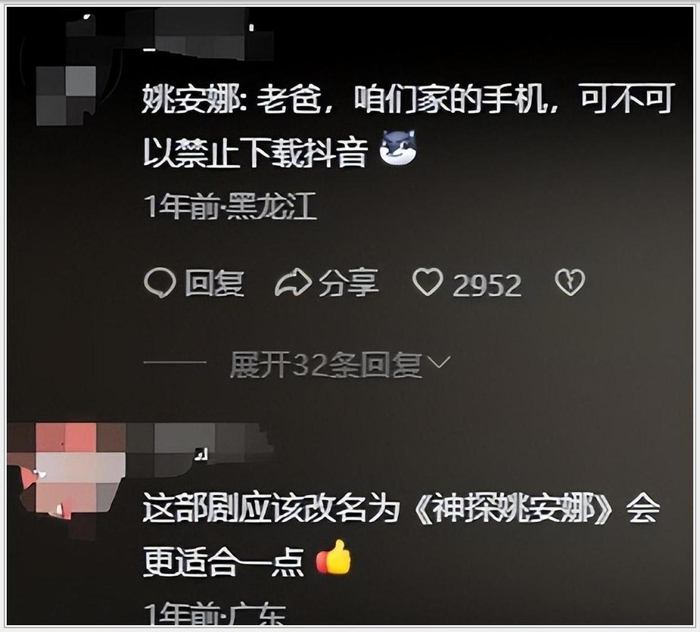Screen dimensions: 700x632
Task: Click the chevron beside 展开32条回复
Action: pos(439,362)
